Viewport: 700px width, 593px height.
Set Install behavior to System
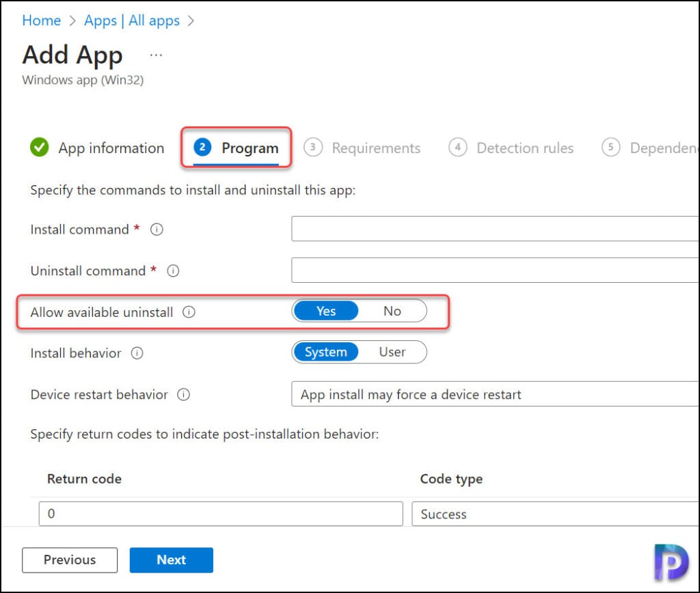326,352
